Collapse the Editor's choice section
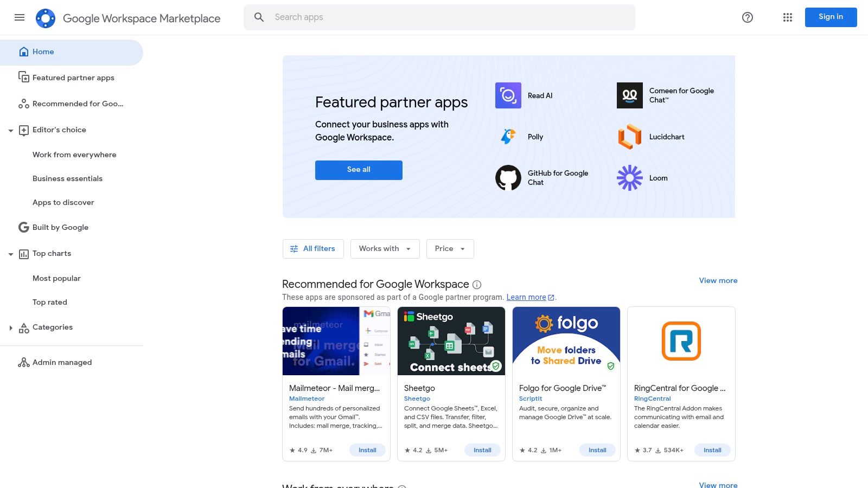 pyautogui.click(x=11, y=130)
